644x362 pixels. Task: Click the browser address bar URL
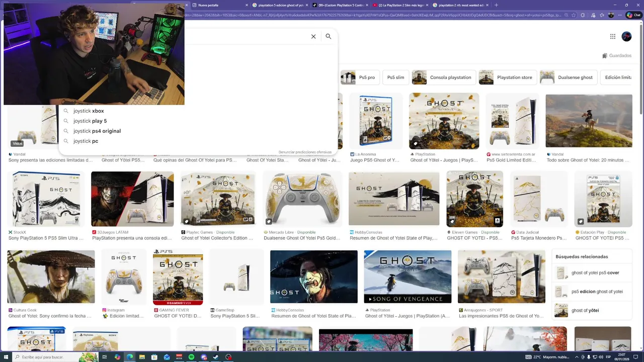(372, 15)
